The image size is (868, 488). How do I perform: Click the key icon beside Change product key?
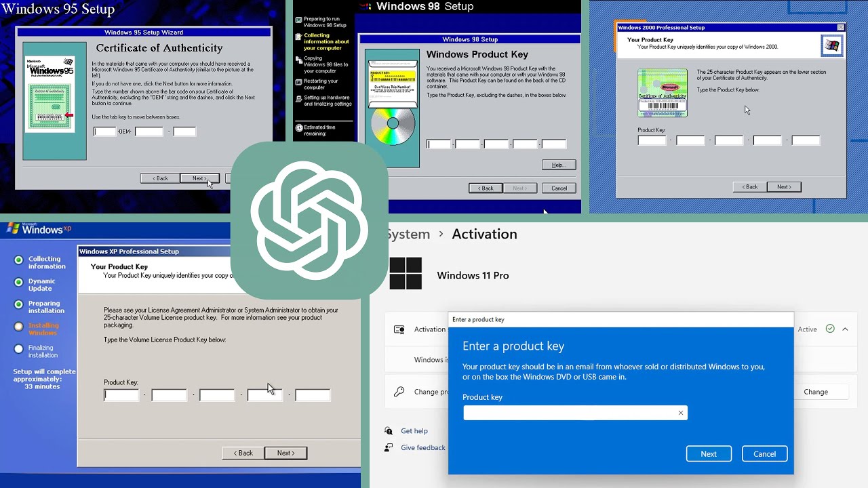click(x=399, y=392)
